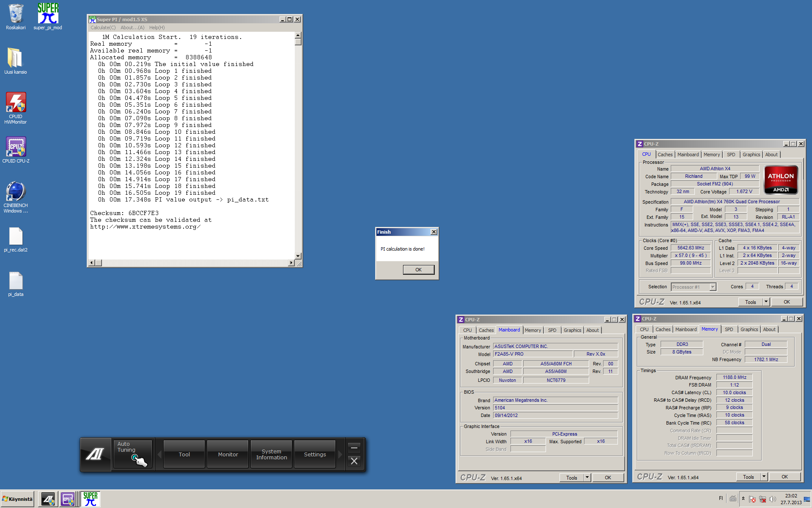The width and height of the screenshot is (812, 508).
Task: Open the Tool section of AI Suite
Action: click(x=184, y=454)
